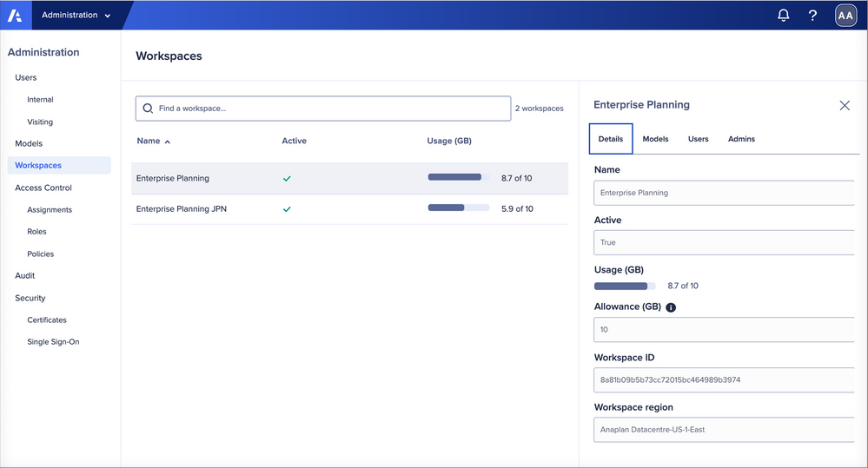This screenshot has width=868, height=468.
Task: Click Enterprise Planning JPN usage bar
Action: pyautogui.click(x=458, y=208)
